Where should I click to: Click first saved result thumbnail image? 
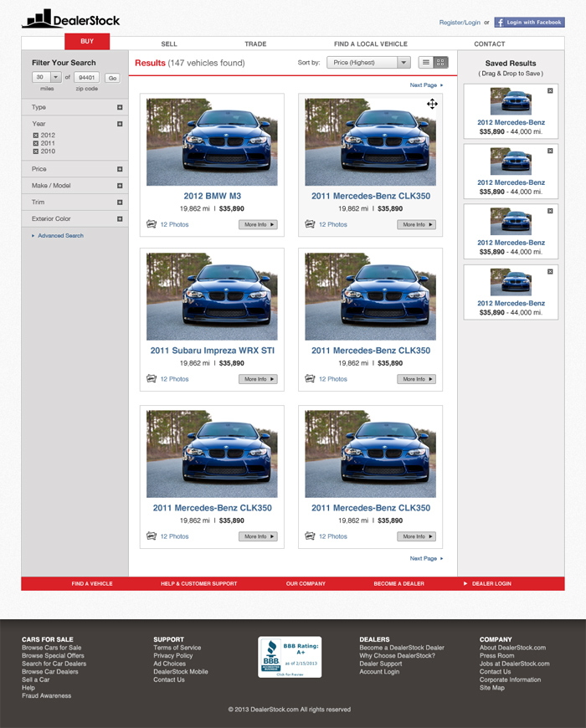coord(511,101)
